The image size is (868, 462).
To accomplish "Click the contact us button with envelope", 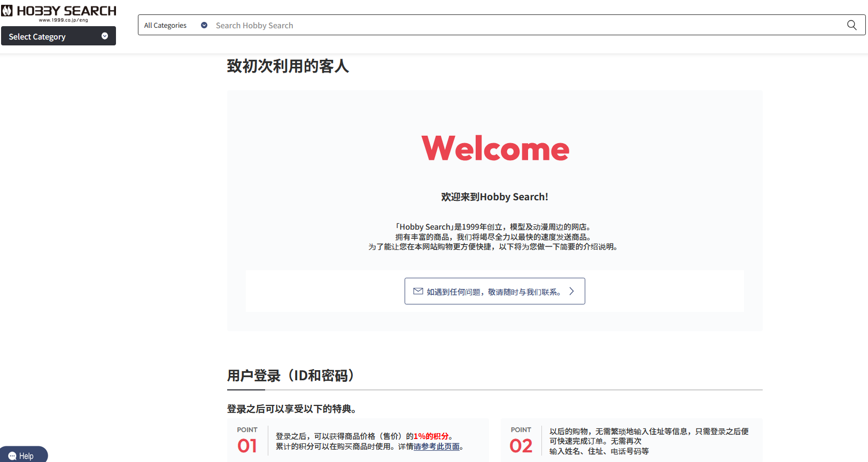I will click(x=494, y=291).
